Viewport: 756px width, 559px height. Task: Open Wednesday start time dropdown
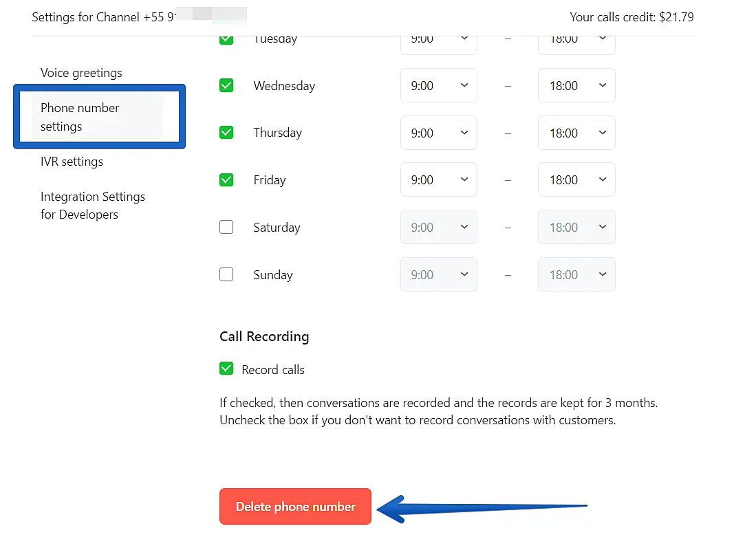439,86
